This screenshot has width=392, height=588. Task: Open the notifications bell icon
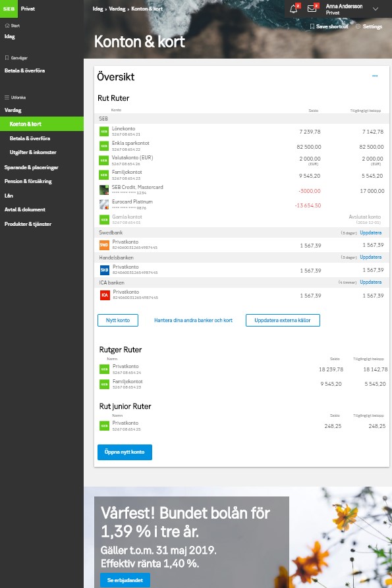point(294,9)
